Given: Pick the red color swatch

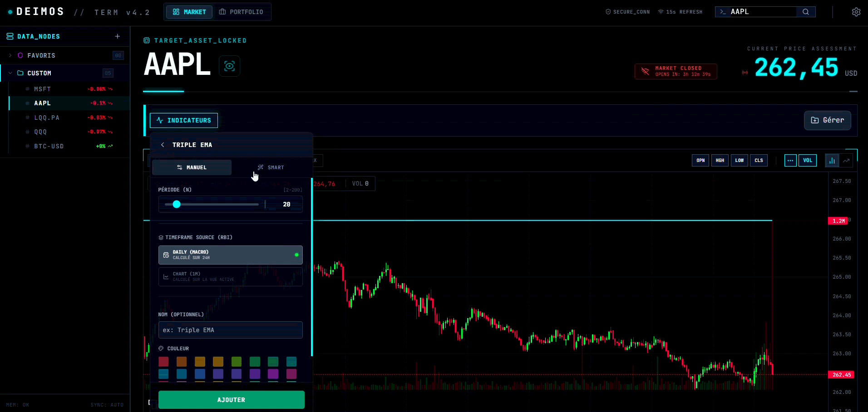Looking at the screenshot, I should pyautogui.click(x=163, y=362).
